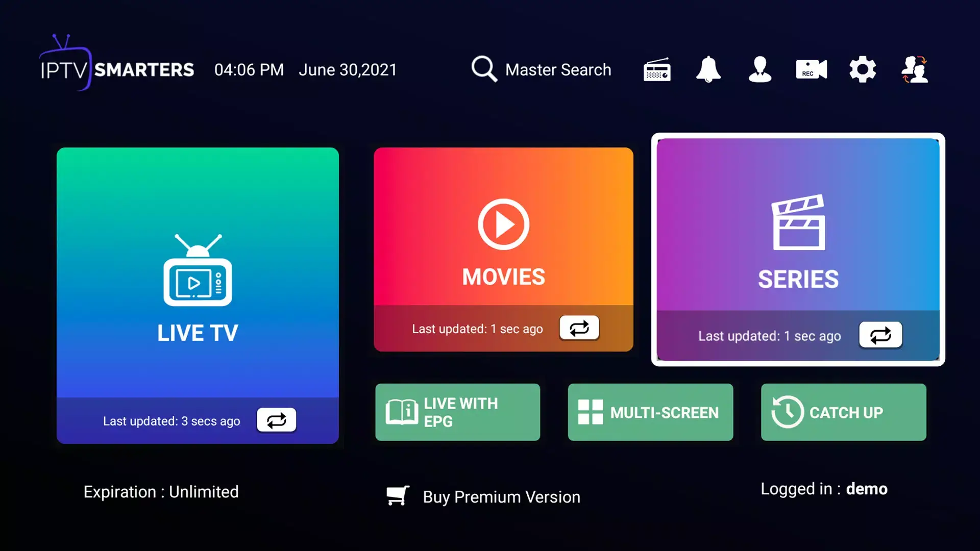980x551 pixels.
Task: Expand the expiration details area
Action: click(x=160, y=492)
